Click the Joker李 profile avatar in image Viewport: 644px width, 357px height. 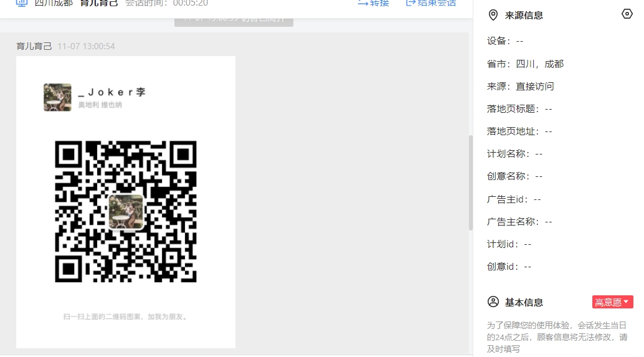57,97
